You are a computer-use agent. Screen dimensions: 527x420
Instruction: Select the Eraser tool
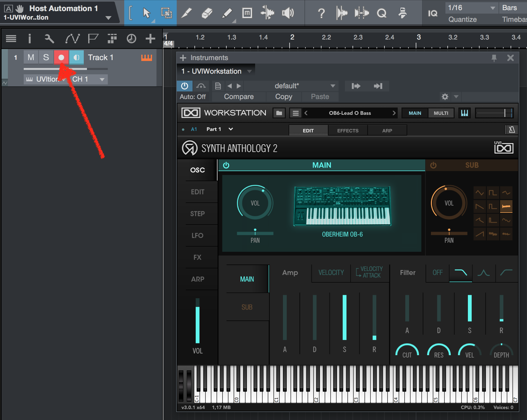207,13
